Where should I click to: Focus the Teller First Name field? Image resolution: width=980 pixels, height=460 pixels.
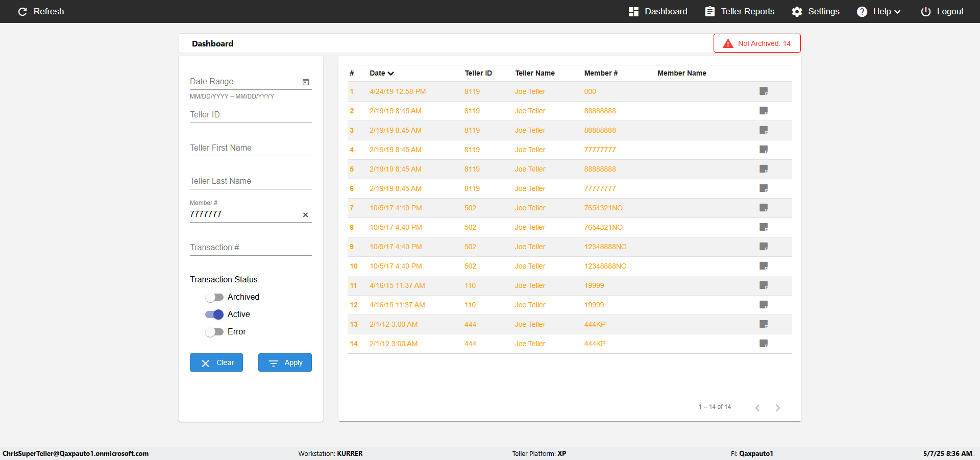(x=251, y=148)
